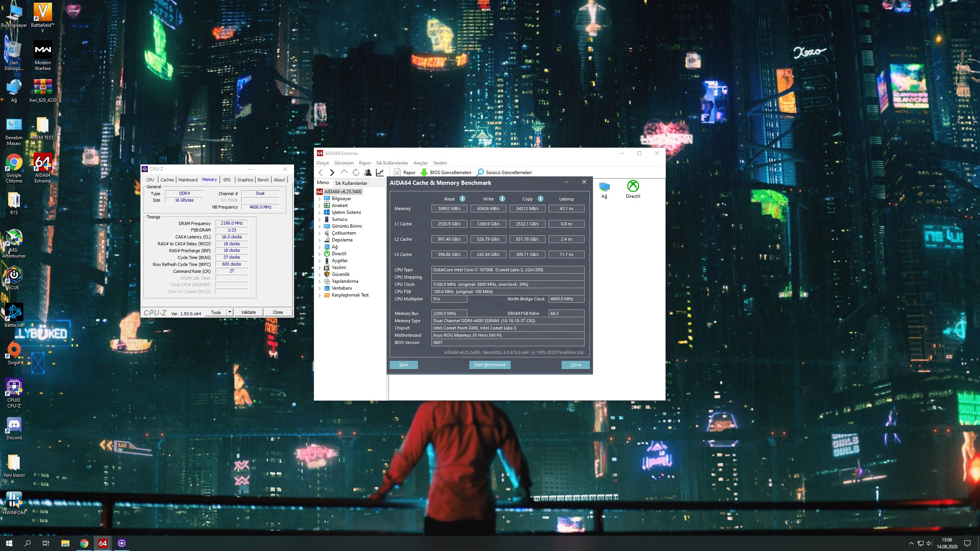Image resolution: width=980 pixels, height=551 pixels.
Task: Switch to Sık Kullanılanlar sidebar tab
Action: [351, 183]
